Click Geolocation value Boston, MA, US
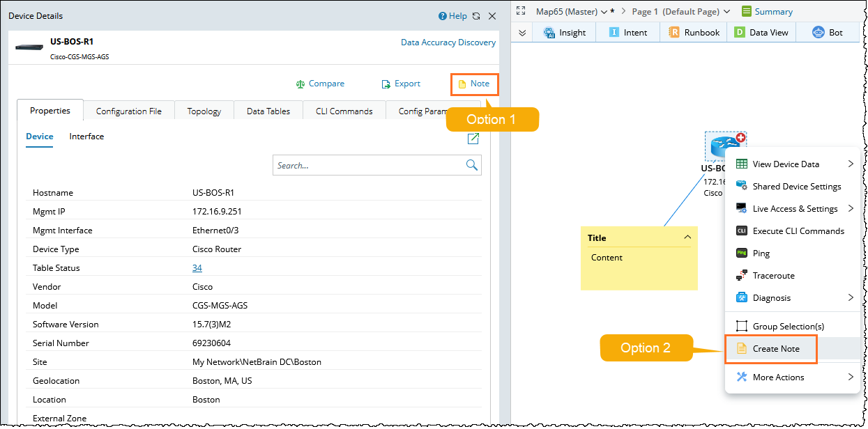 222,381
